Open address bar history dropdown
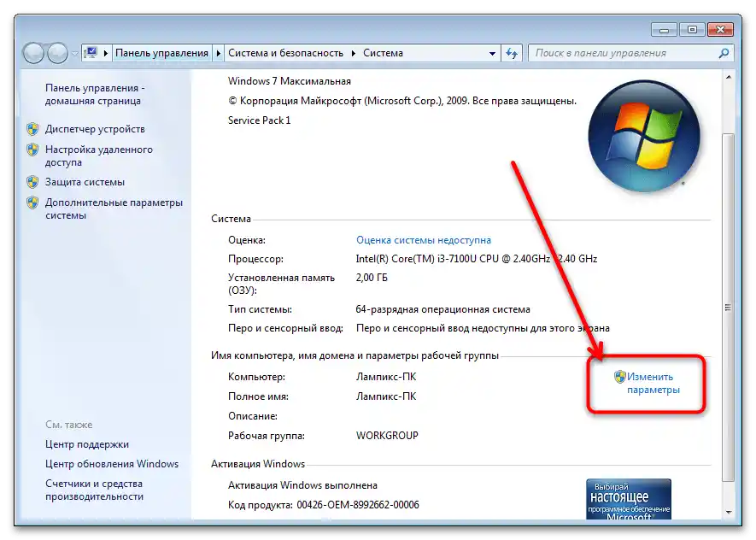The image size is (756, 540). point(492,54)
